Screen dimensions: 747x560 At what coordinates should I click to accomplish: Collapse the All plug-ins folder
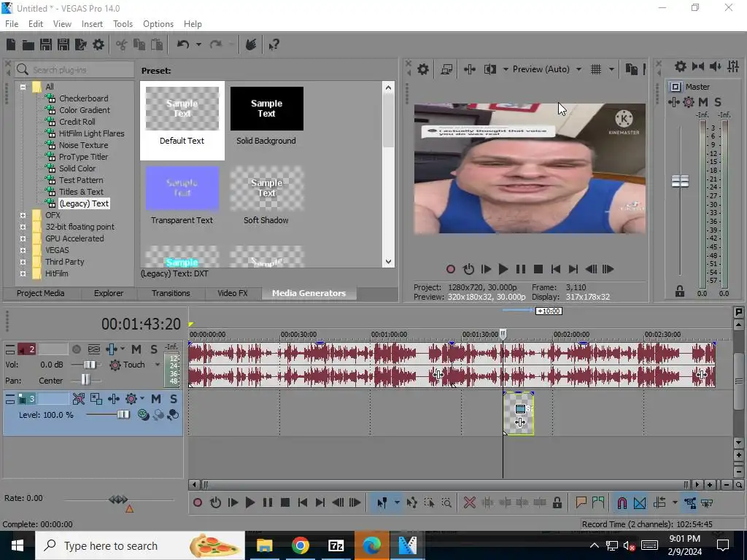(23, 87)
